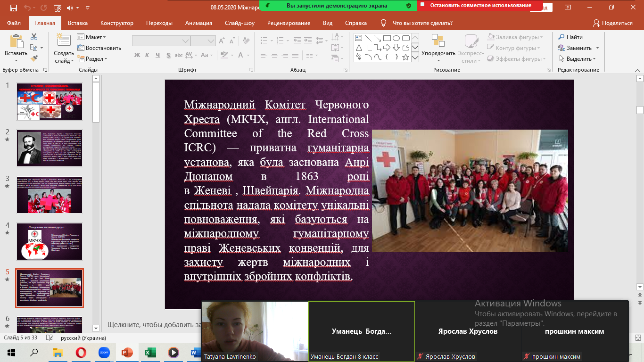Click the Cut scissors icon
Viewport: 644px width, 362px height.
pos(34,37)
